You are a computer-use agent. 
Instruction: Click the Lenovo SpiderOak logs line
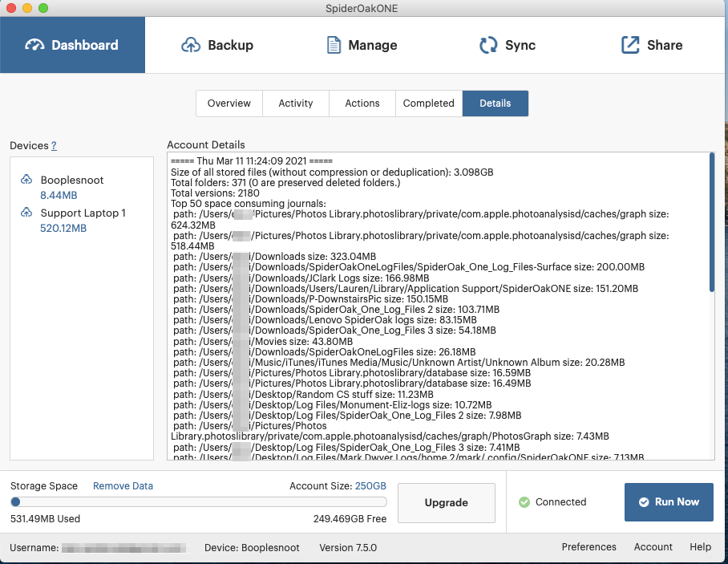click(x=325, y=320)
